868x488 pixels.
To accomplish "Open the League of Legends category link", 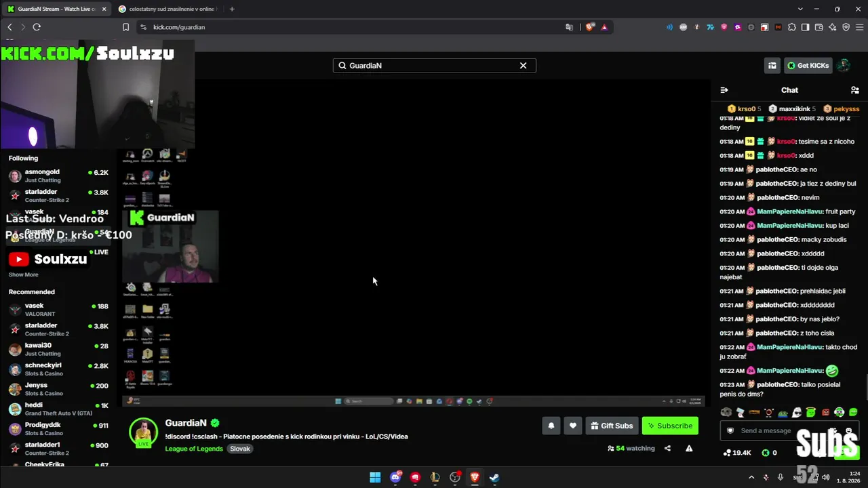I will tap(194, 449).
